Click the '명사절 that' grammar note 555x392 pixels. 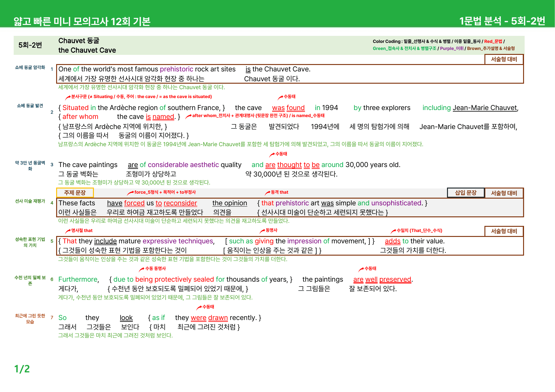pyautogui.click(x=79, y=231)
